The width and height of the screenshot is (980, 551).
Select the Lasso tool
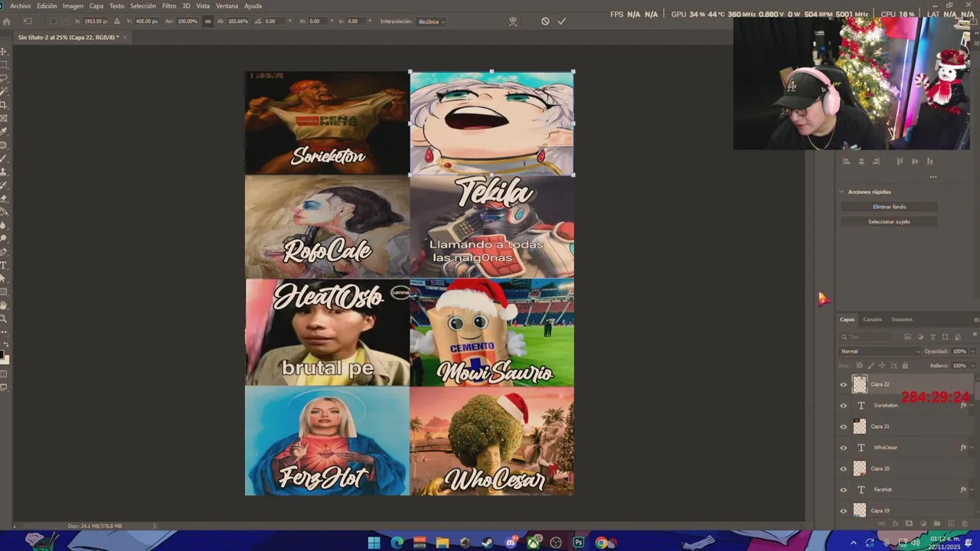4,77
